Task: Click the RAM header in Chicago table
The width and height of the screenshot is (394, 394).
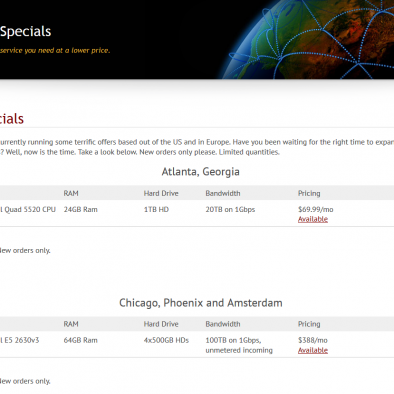Action: pyautogui.click(x=71, y=324)
